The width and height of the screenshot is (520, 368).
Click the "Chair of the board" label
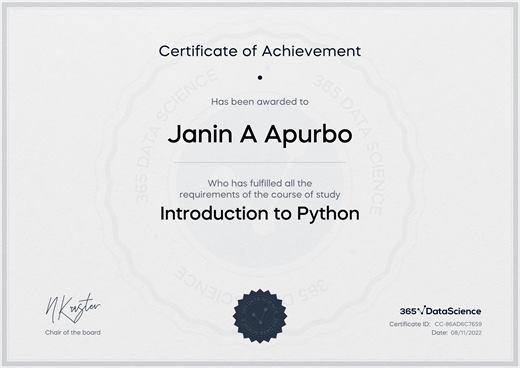[x=73, y=332]
